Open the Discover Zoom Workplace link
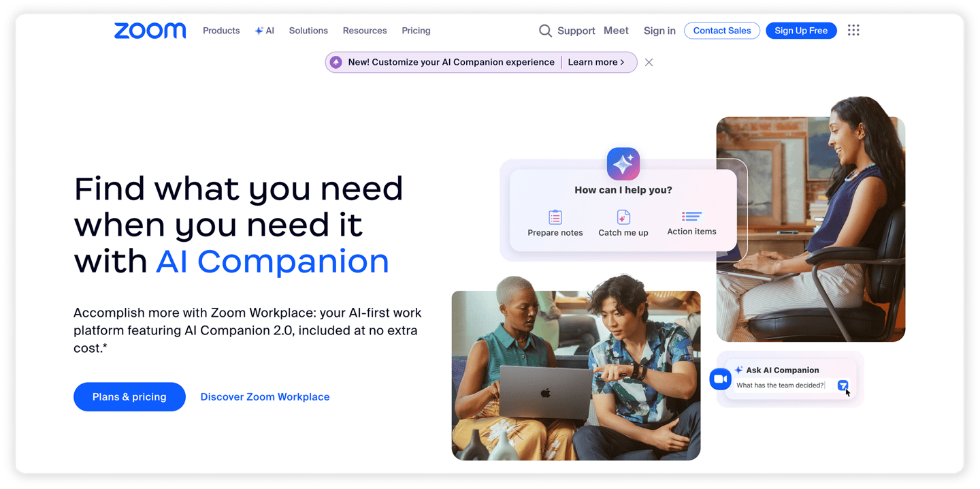Screen dimensions: 980x489 pos(265,397)
